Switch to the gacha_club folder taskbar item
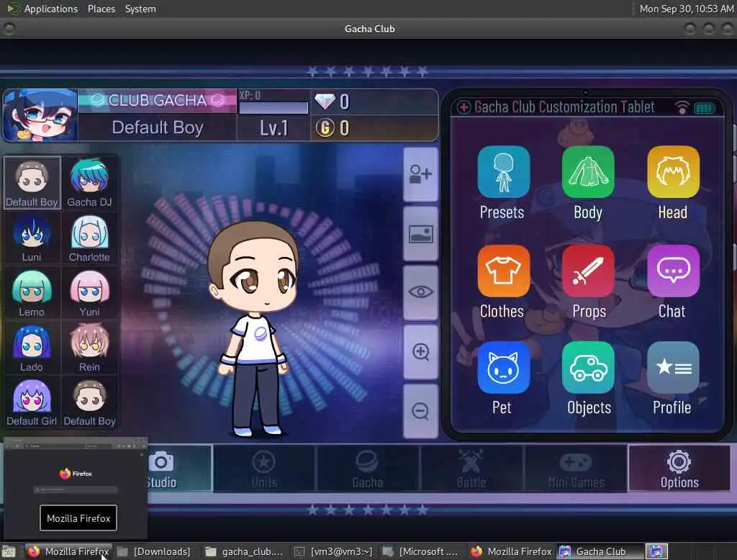The image size is (737, 560). [x=245, y=551]
